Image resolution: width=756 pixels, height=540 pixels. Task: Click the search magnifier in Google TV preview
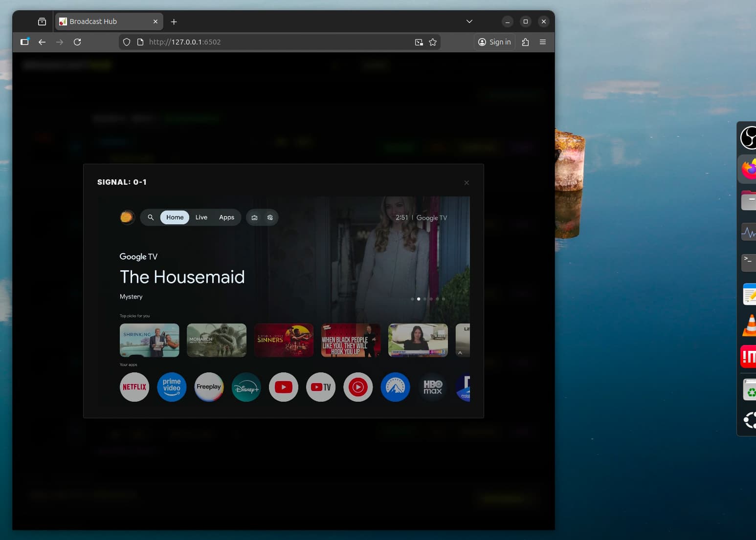coord(151,217)
